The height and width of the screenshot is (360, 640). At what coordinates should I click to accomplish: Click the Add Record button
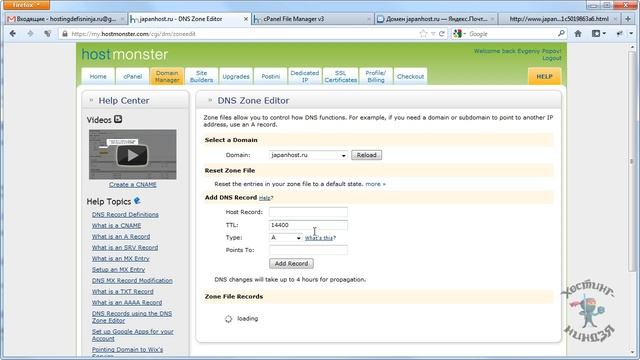coord(291,264)
